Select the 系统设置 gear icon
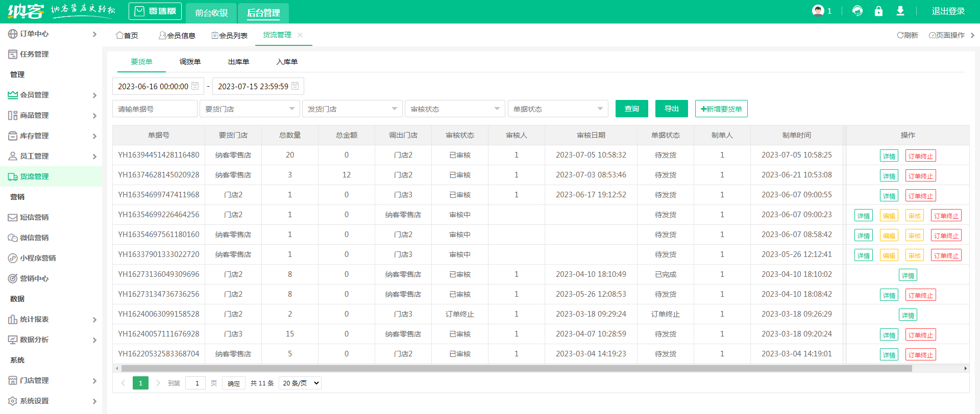The image size is (980, 414). (13, 401)
